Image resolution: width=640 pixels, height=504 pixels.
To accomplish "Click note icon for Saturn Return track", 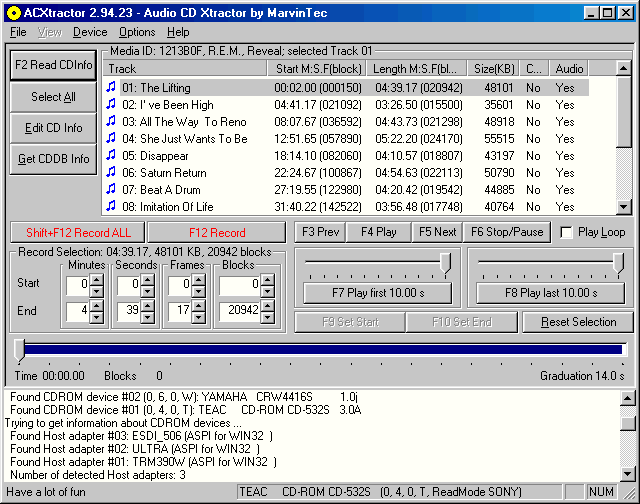I will pyautogui.click(x=112, y=173).
